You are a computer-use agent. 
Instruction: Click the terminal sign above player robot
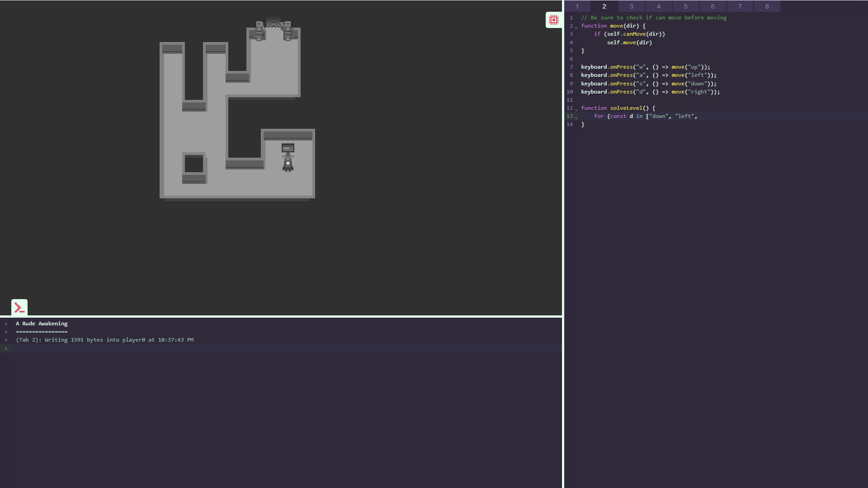click(288, 148)
